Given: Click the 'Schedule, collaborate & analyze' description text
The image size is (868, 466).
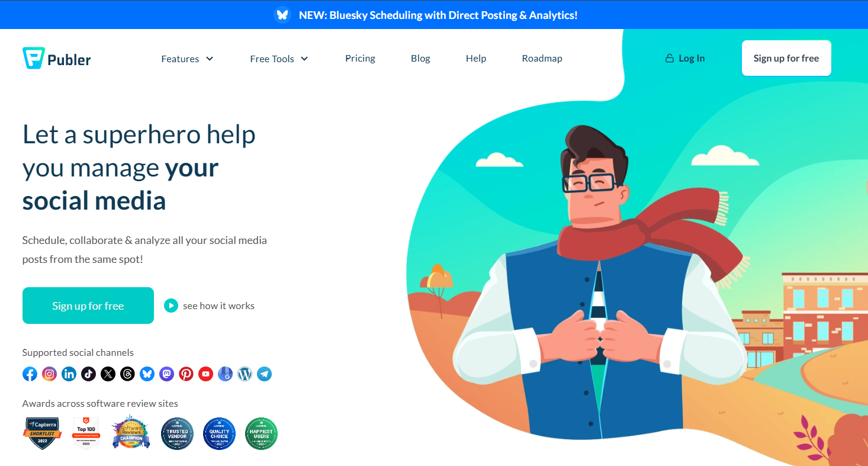Looking at the screenshot, I should [144, 250].
